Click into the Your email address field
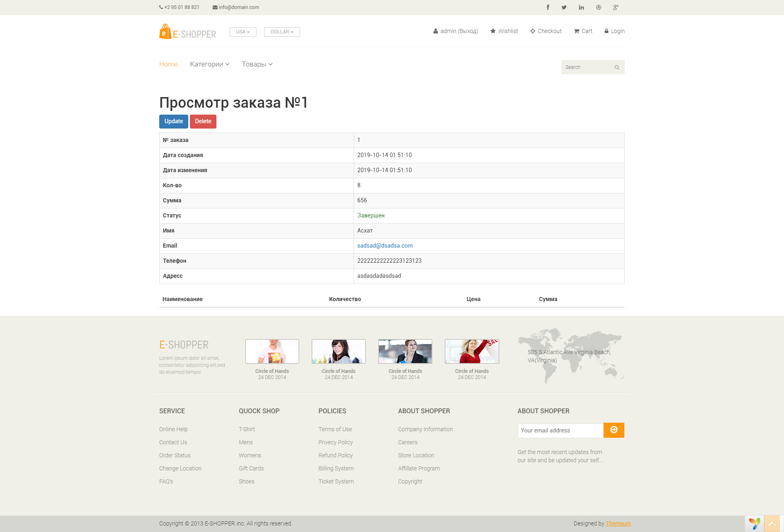Image resolution: width=784 pixels, height=532 pixels. point(560,430)
